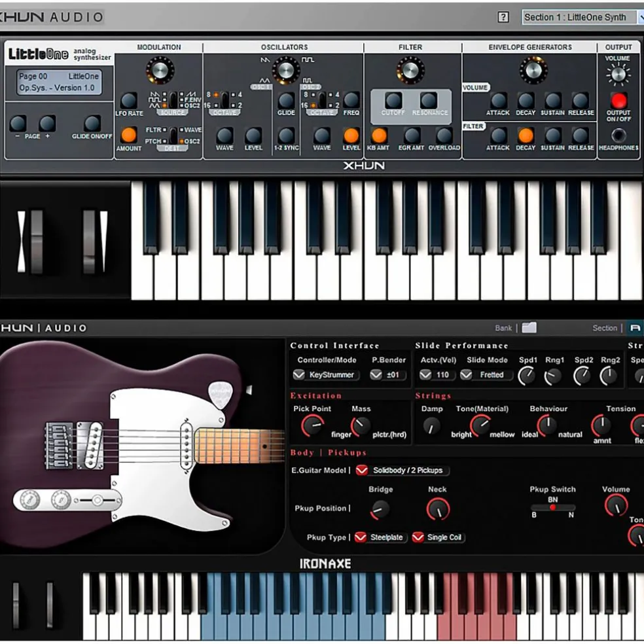Click the strings Tension knob
The image size is (644, 644).
pos(601,425)
